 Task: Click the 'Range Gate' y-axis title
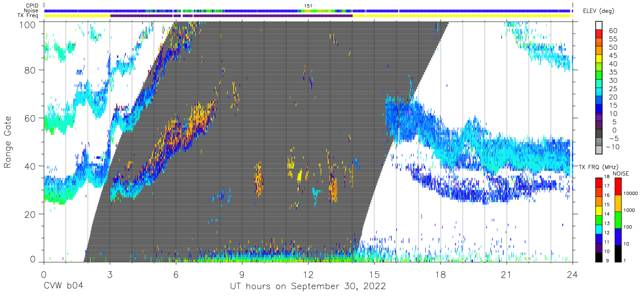(x=8, y=142)
